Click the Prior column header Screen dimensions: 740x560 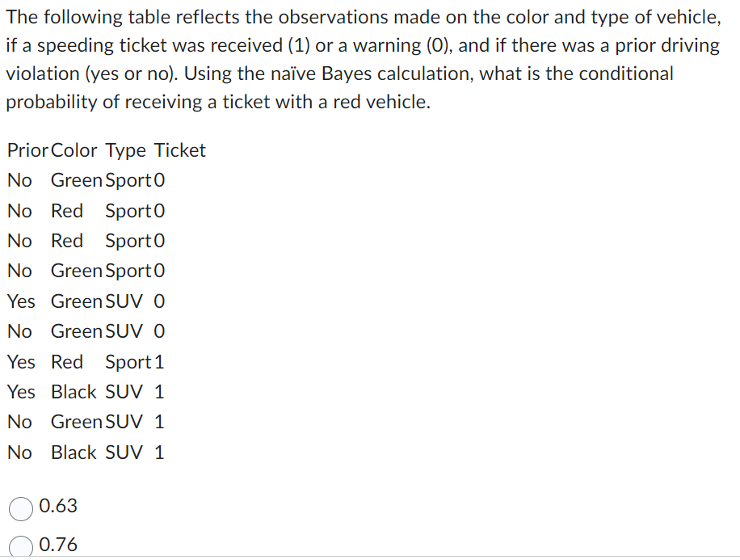(x=27, y=149)
